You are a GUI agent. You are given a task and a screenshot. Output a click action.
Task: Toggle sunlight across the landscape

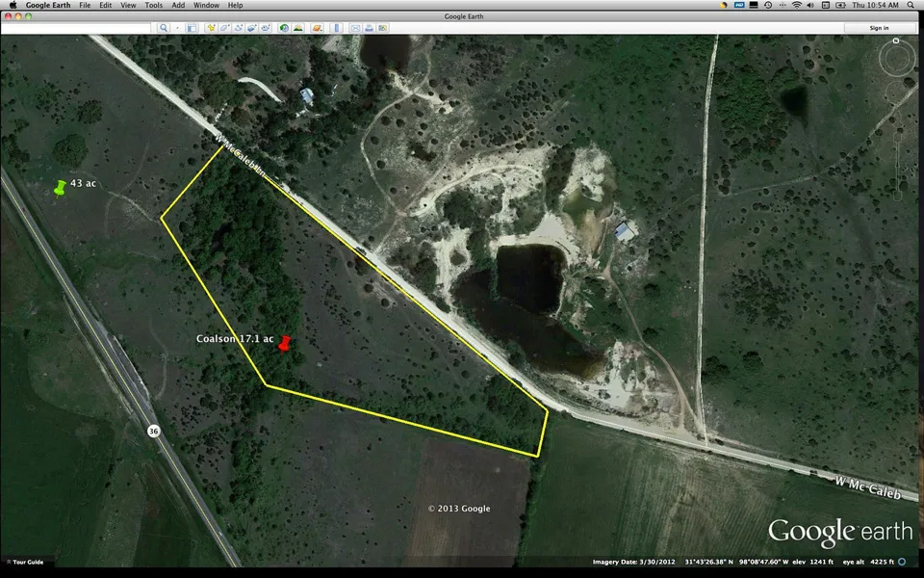[298, 28]
